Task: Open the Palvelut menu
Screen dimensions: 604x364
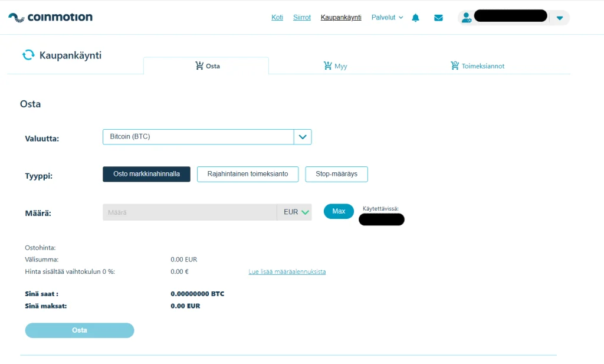Action: (383, 18)
